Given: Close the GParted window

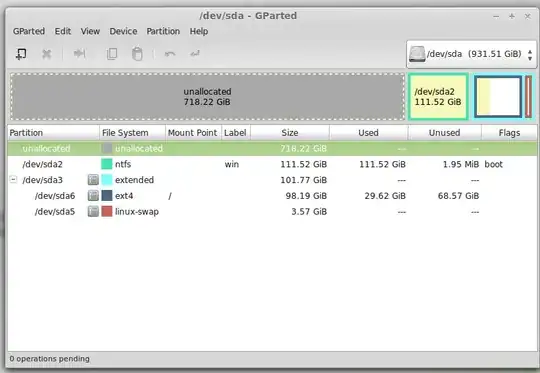Looking at the screenshot, I should pos(528,16).
